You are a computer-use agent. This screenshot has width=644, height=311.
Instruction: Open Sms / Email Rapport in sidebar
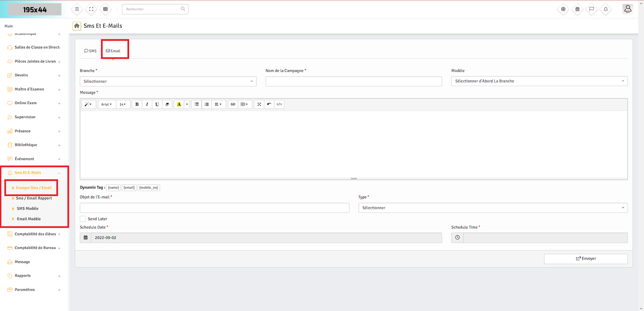point(34,198)
